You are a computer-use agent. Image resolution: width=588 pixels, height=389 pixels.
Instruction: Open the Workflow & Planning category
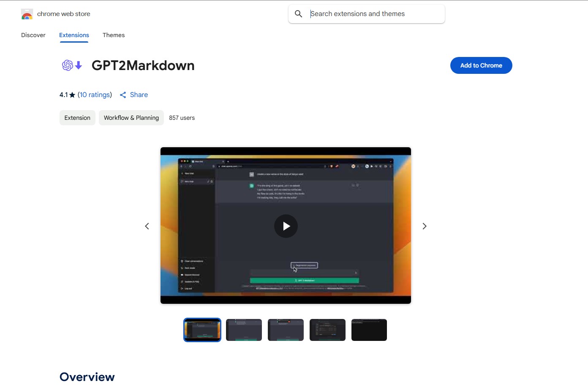click(131, 118)
